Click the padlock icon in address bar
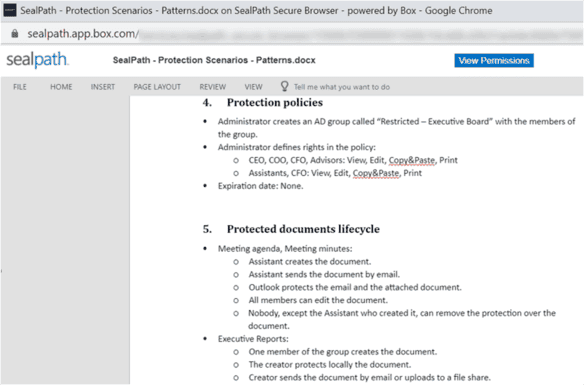584x385 pixels. pyautogui.click(x=15, y=34)
